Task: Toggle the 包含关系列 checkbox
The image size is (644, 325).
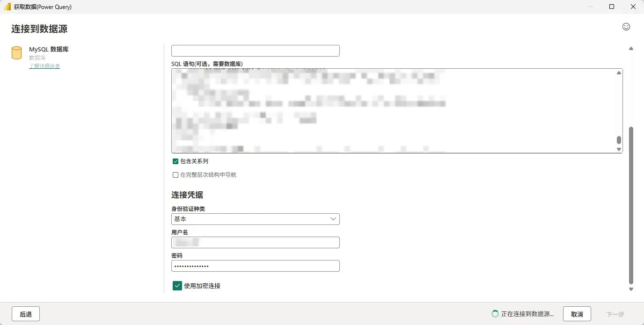Action: [176, 161]
